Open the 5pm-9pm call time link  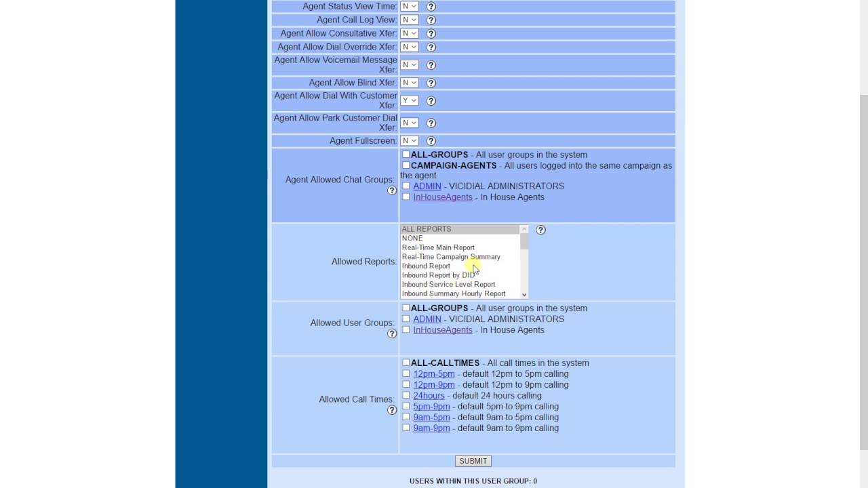(432, 406)
